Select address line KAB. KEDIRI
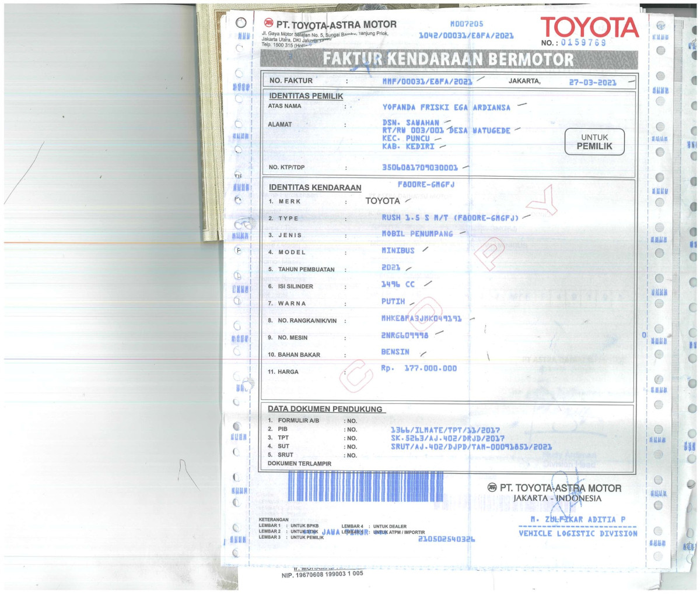The height and width of the screenshot is (594, 700). point(408,146)
